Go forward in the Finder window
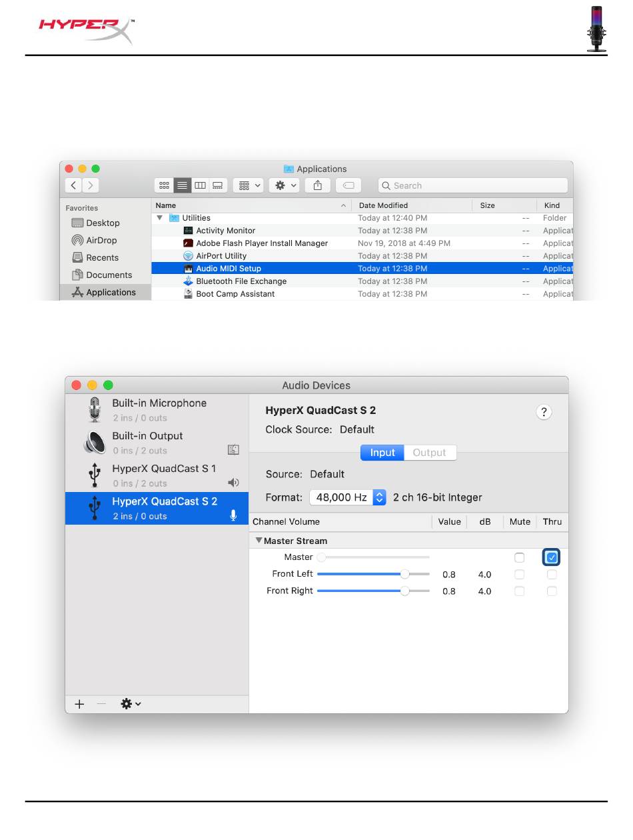This screenshot has height=840, width=633. (91, 186)
